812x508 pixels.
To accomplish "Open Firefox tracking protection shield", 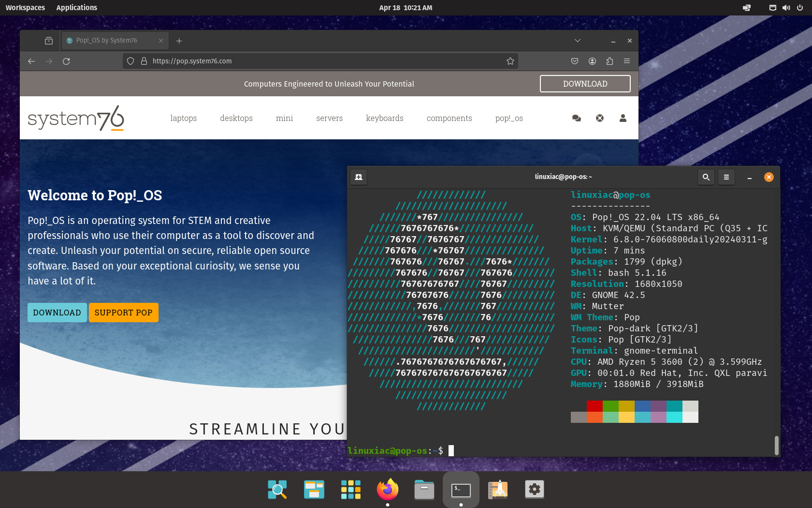I will coord(130,61).
